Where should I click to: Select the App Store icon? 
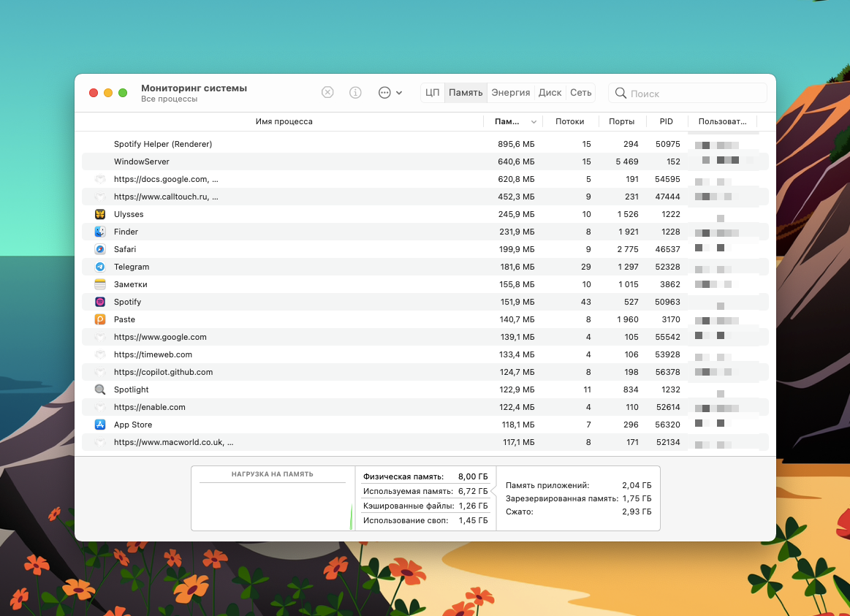99,425
